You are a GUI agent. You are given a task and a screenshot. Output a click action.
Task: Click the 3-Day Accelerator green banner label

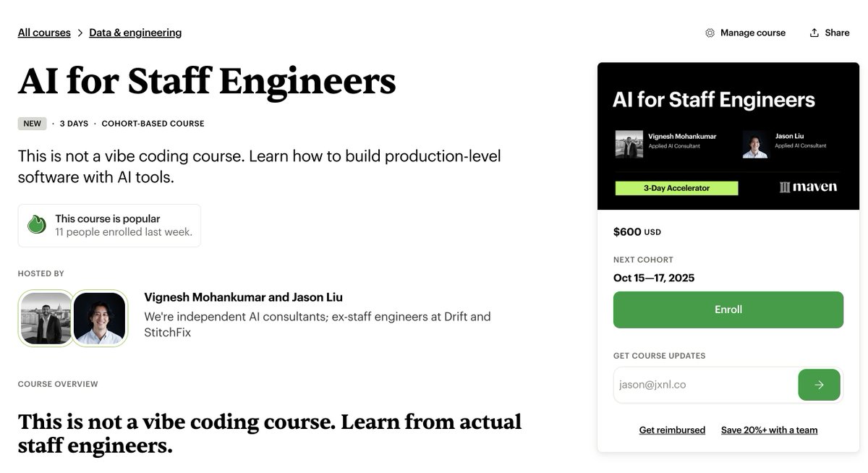(x=676, y=188)
